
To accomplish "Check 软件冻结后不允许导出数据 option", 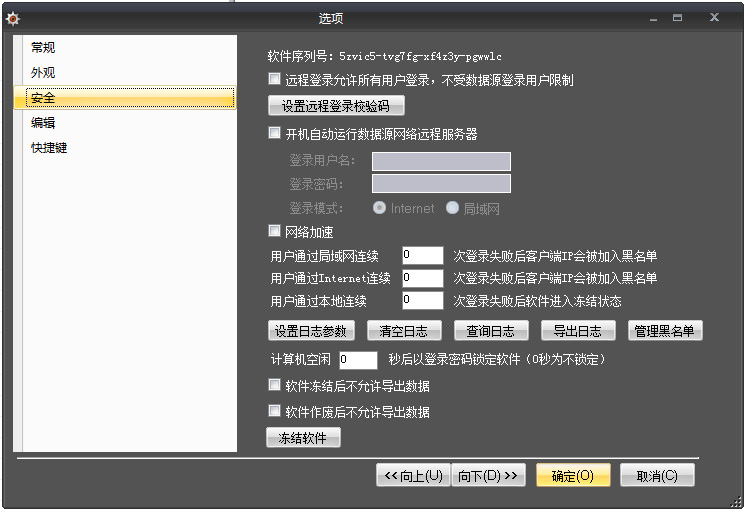I will pyautogui.click(x=275, y=385).
